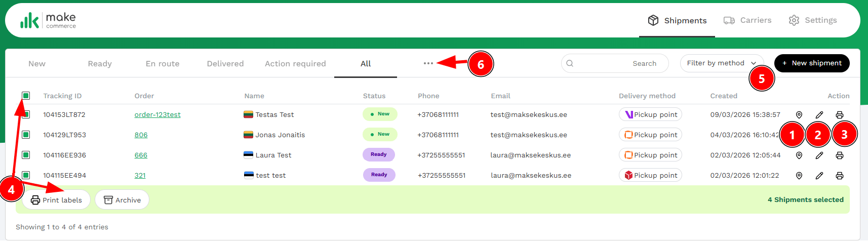Open the Filter by method dropdown
The image size is (868, 242).
click(721, 63)
